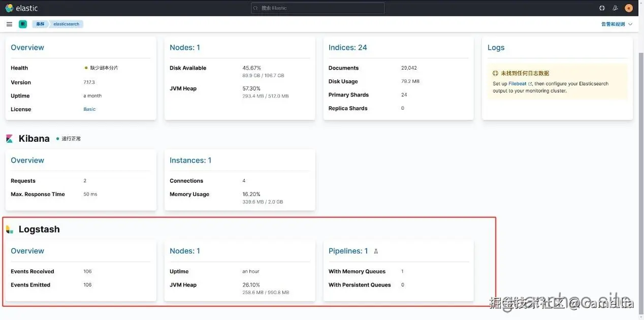The image size is (644, 320).
Task: Click the elasticsearch breadcrumb
Action: pyautogui.click(x=67, y=24)
